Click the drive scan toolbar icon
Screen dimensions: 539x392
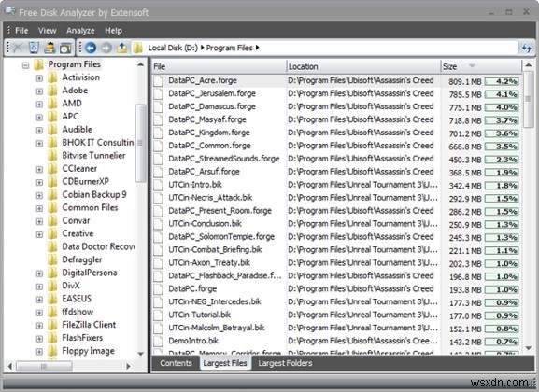pyautogui.click(x=50, y=48)
